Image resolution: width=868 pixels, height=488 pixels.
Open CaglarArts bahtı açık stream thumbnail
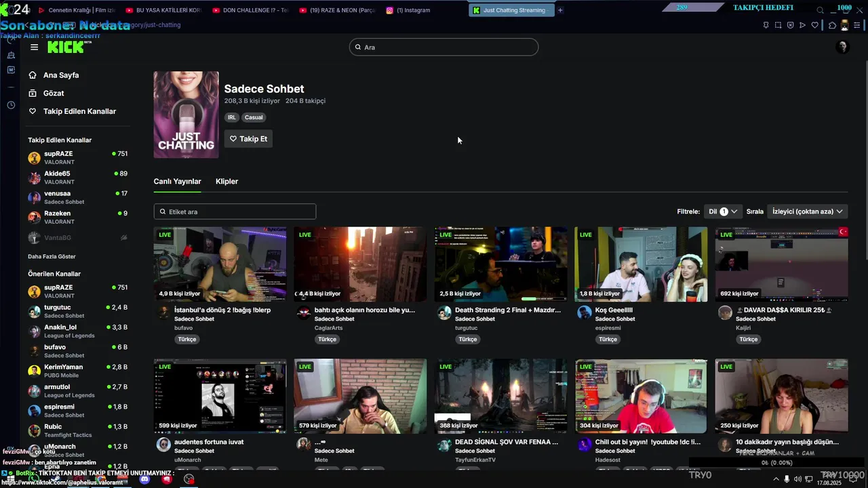tap(360, 264)
